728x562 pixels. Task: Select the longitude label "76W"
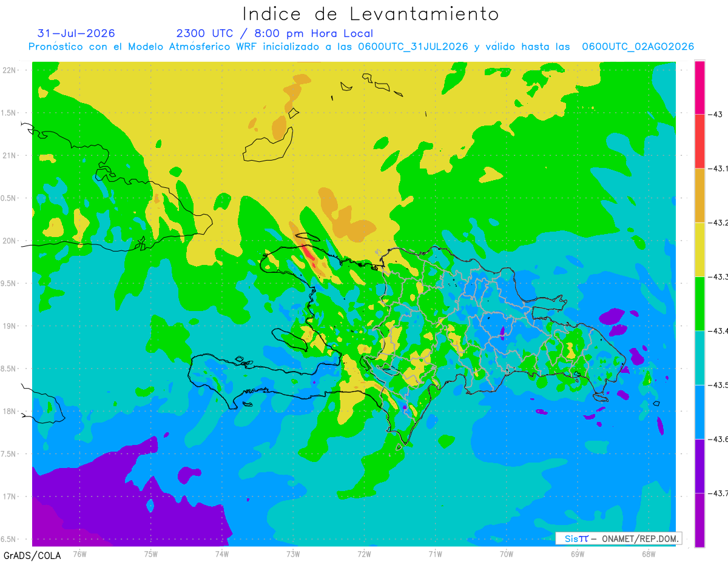click(79, 554)
